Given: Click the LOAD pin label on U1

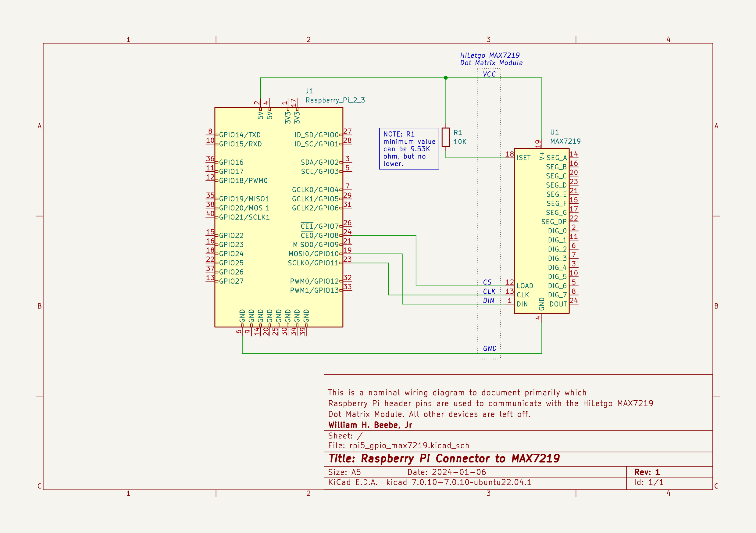Looking at the screenshot, I should tap(525, 286).
